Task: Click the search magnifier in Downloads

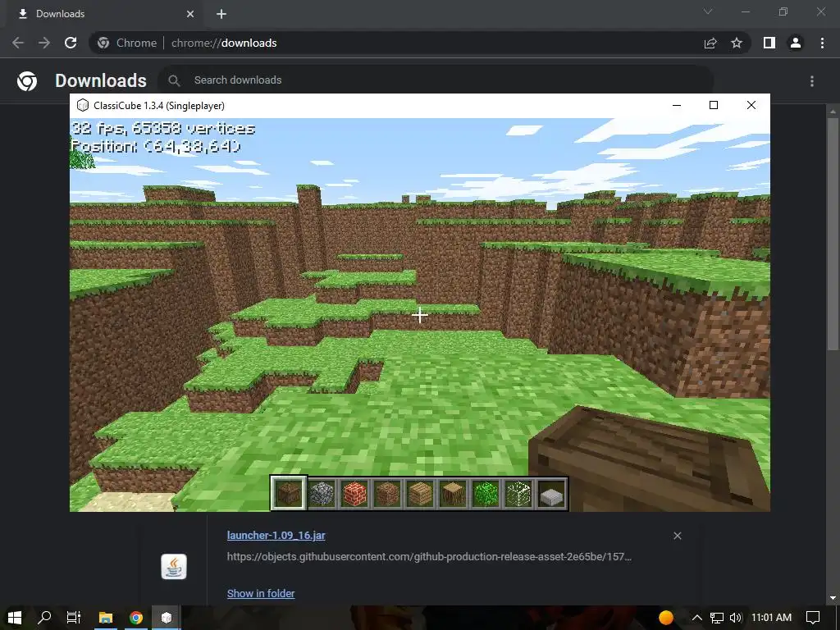Action: click(x=174, y=80)
